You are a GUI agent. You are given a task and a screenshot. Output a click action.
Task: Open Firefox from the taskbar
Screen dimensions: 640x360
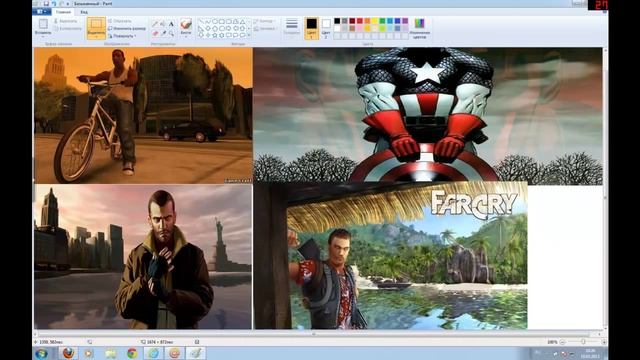[69, 353]
